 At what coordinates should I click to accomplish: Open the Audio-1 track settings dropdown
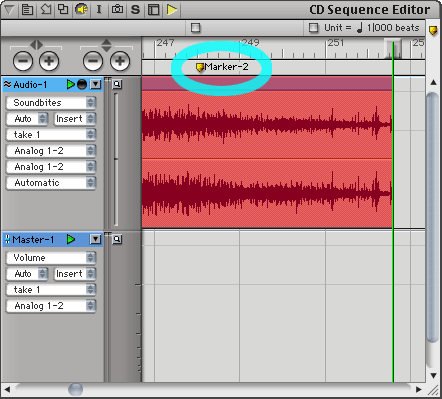[x=96, y=85]
